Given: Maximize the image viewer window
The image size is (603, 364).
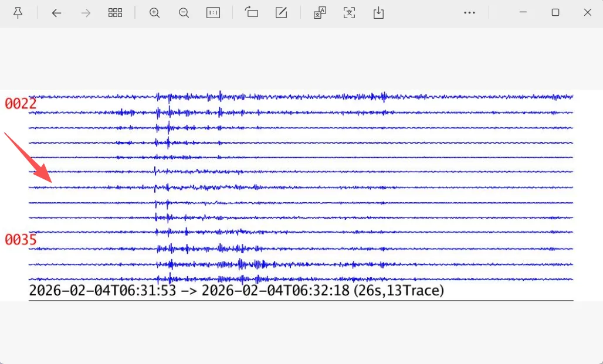Looking at the screenshot, I should coord(555,12).
